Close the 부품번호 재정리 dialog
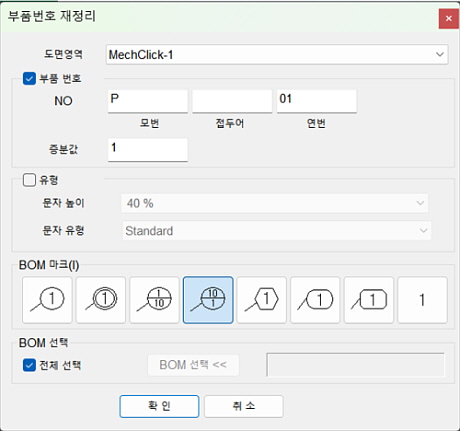The width and height of the screenshot is (460, 431). tap(449, 18)
